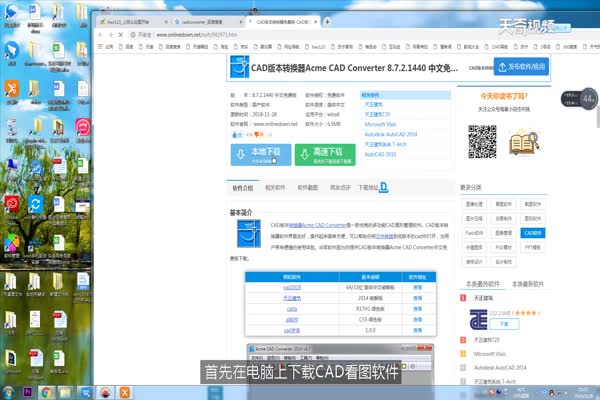Switch to the 本类最新软件 sidebar tab
Viewport: 600px width, 400px height.
pos(528,284)
